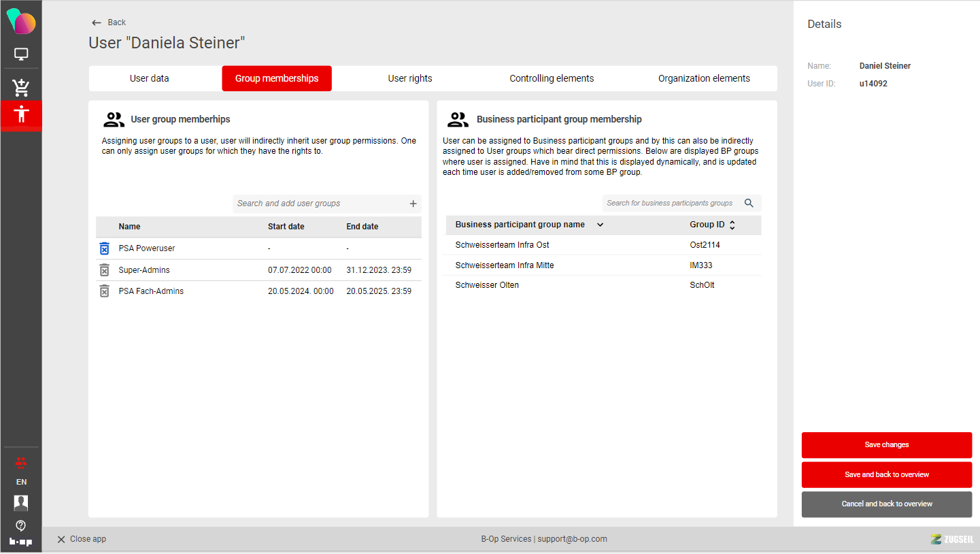Viewport: 980px width, 554px height.
Task: Switch to the User data tab
Action: 150,78
